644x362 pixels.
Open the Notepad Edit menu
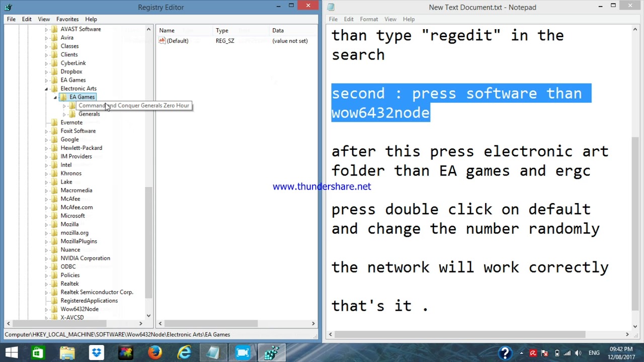[349, 19]
